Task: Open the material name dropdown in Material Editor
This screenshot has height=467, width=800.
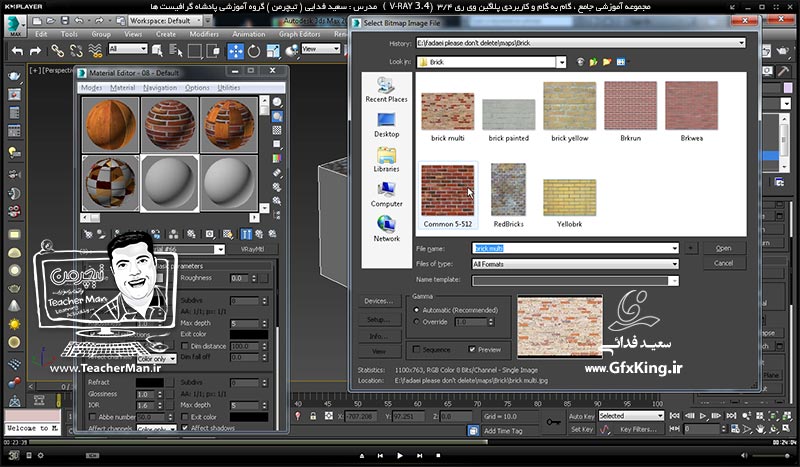Action: [219, 250]
